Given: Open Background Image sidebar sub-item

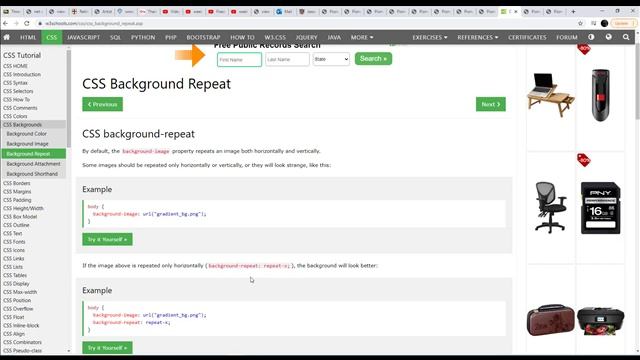Looking at the screenshot, I should [x=27, y=144].
